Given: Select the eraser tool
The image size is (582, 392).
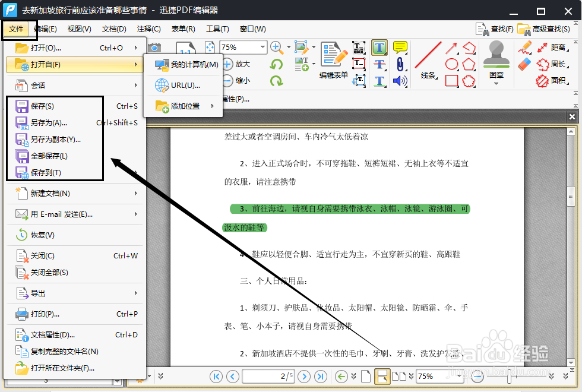Looking at the screenshot, I should pos(524,64).
